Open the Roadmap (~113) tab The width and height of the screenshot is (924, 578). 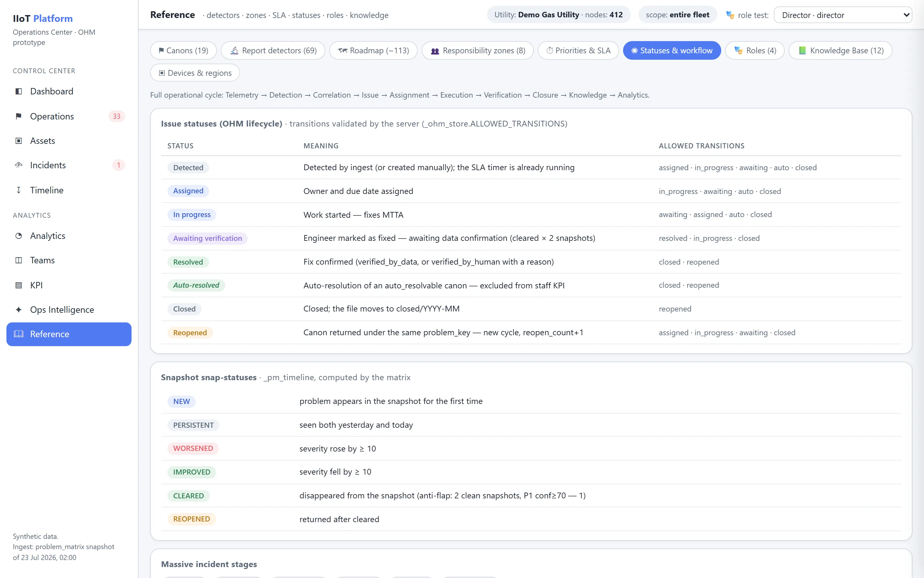pyautogui.click(x=373, y=50)
